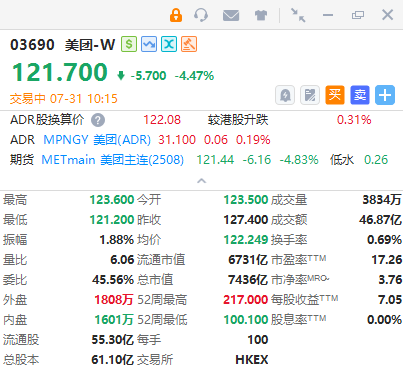Image resolution: width=403 pixels, height=371 pixels.
Task: Click the green dollar sign badge
Action: click(129, 44)
